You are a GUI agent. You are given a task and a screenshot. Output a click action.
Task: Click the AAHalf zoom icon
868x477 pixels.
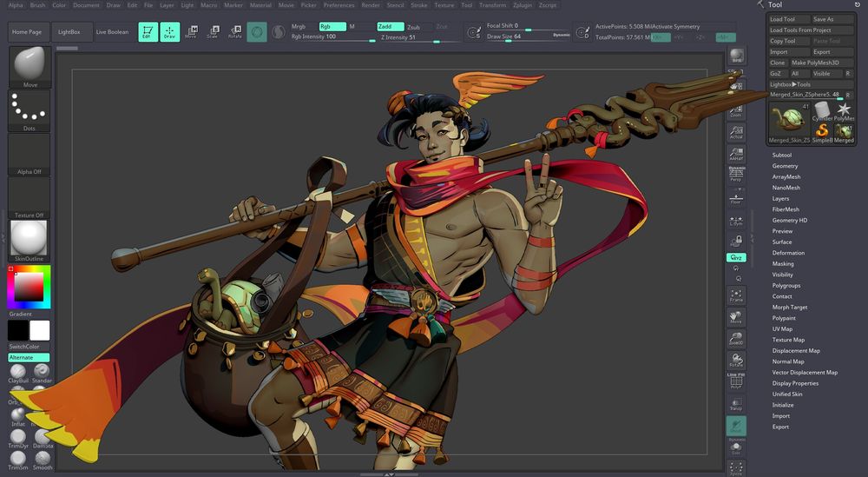736,154
